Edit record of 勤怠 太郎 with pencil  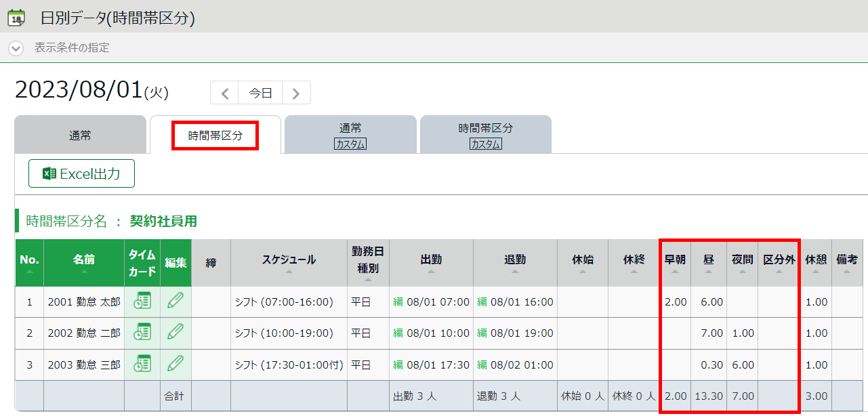point(175,301)
